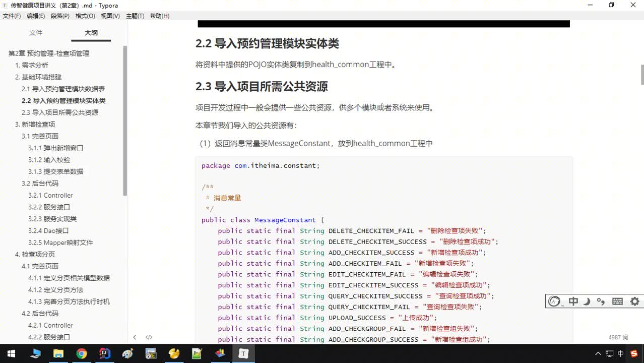Open outline item 4.1.3 完善分页方法执行时机
Screen dimensions: 644x363
click(69, 301)
